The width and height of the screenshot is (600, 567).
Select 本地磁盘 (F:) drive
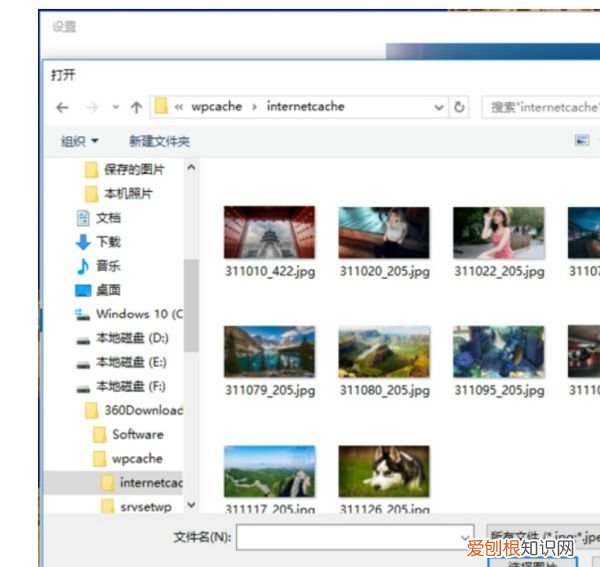(121, 386)
